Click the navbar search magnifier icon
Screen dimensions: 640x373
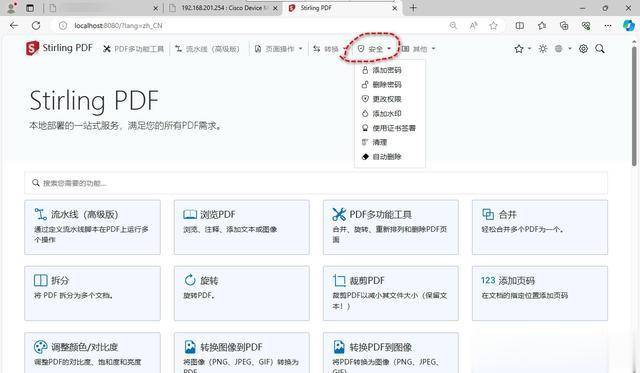(600, 49)
